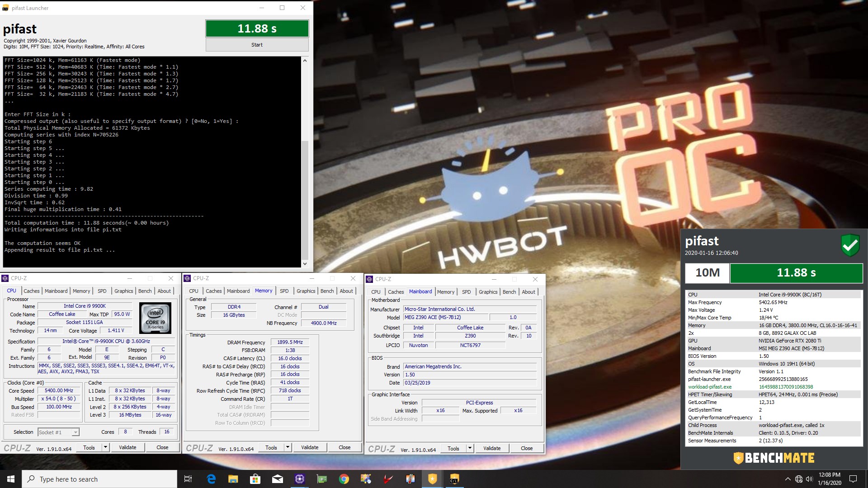Viewport: 868px width, 488px height.
Task: Open volume control tray icon
Action: coord(809,479)
